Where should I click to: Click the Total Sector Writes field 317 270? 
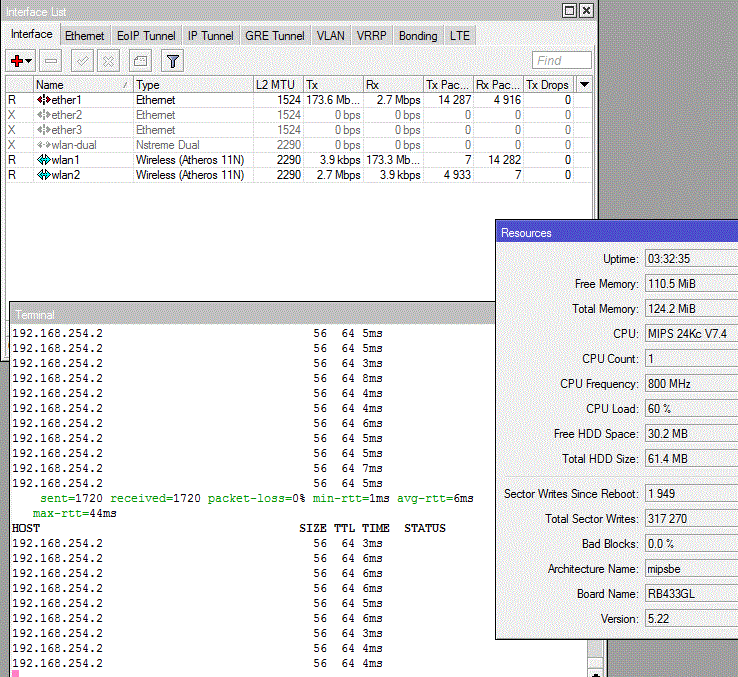coord(691,519)
